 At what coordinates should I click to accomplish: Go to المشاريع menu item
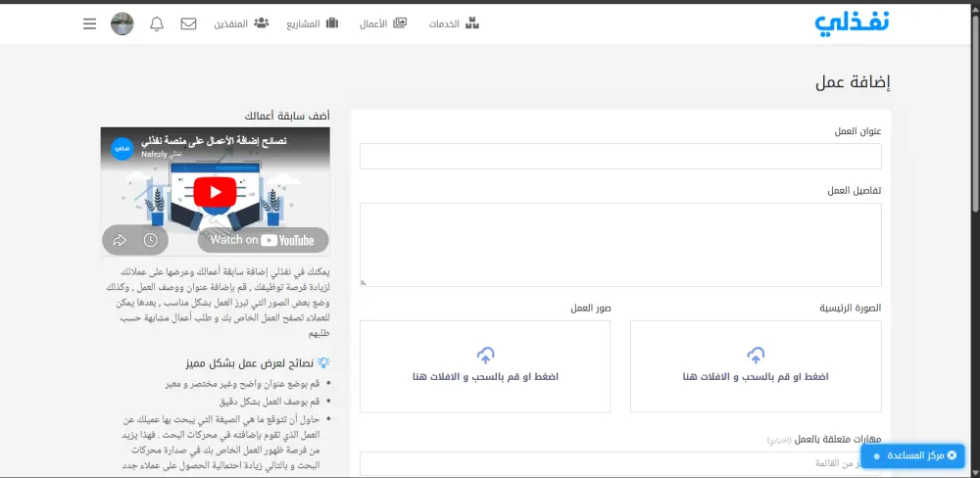click(x=313, y=24)
